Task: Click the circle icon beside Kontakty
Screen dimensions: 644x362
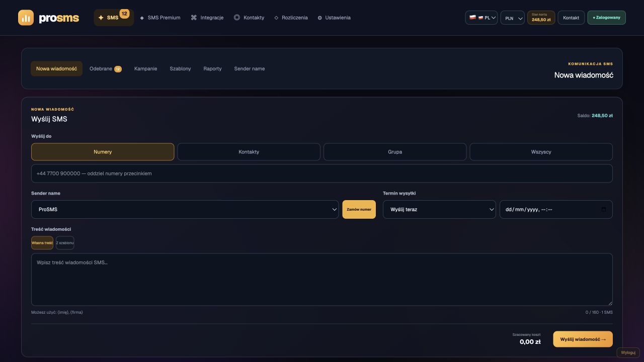Action: tap(237, 18)
